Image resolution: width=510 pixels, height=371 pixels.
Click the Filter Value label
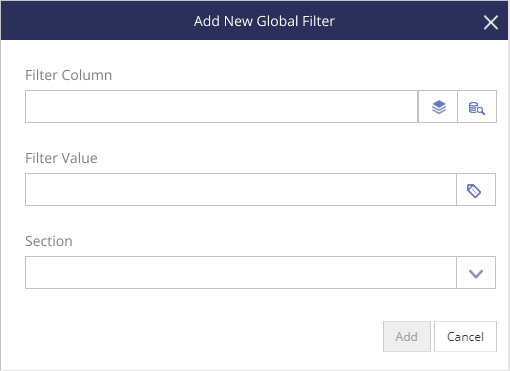tap(61, 158)
